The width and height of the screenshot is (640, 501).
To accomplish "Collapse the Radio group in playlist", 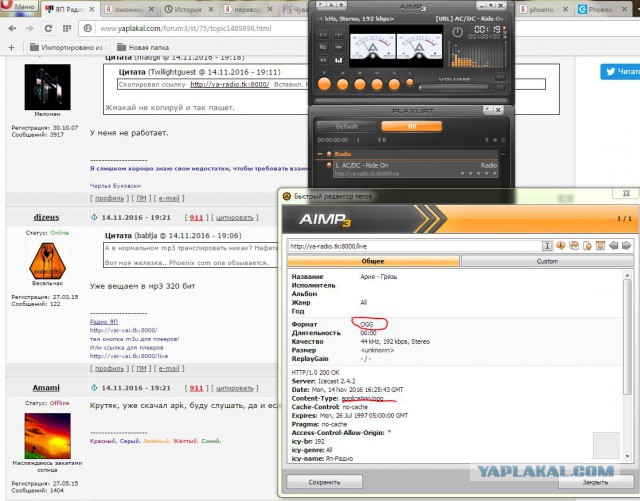I will [x=320, y=154].
